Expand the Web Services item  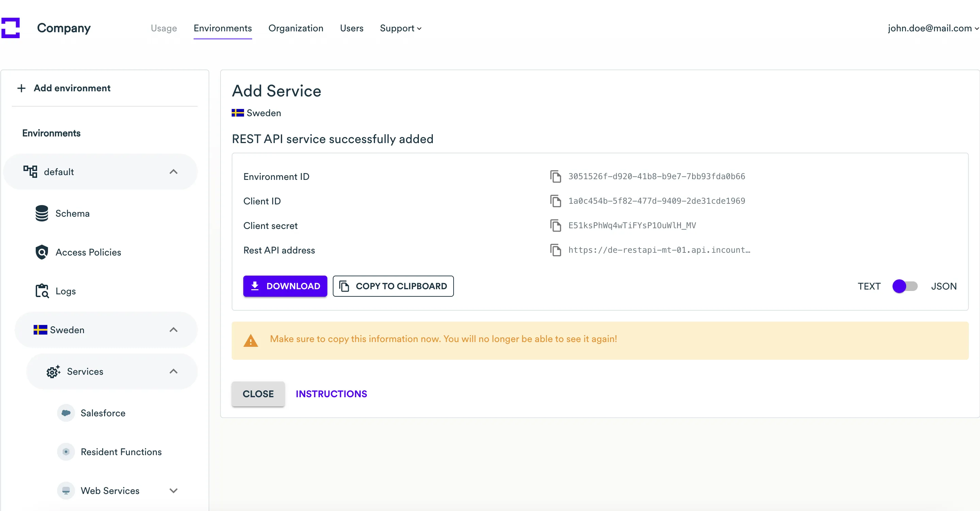coord(174,491)
